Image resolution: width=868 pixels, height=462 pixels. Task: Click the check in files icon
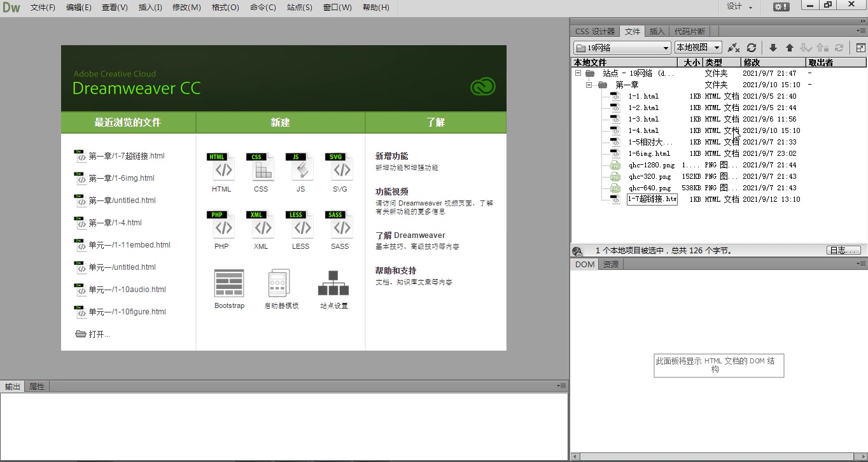(x=823, y=48)
